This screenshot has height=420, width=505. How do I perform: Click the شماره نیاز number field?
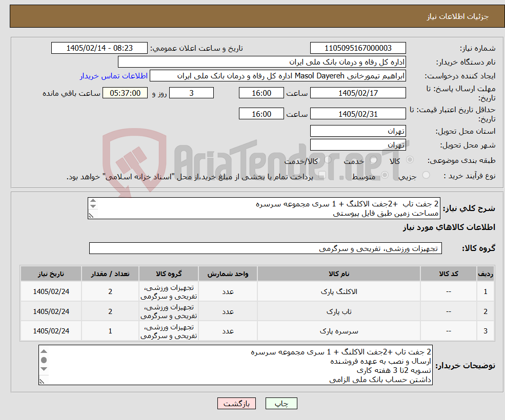tap(358, 48)
